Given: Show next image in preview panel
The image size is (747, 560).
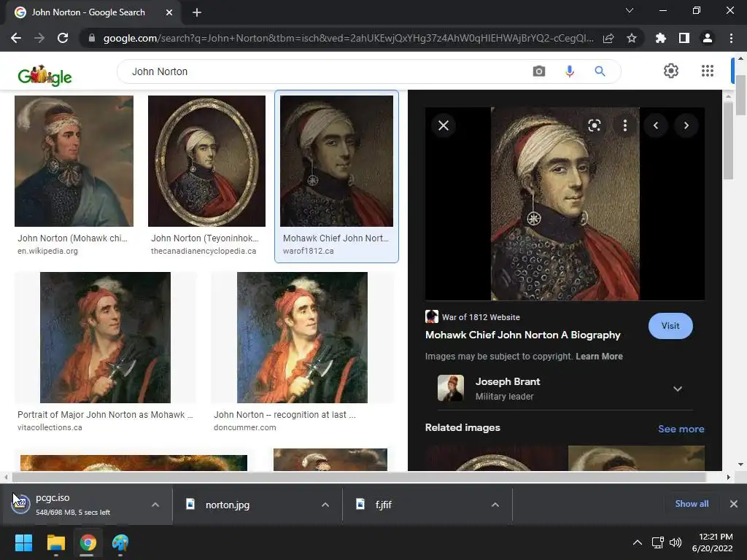Looking at the screenshot, I should 686,125.
